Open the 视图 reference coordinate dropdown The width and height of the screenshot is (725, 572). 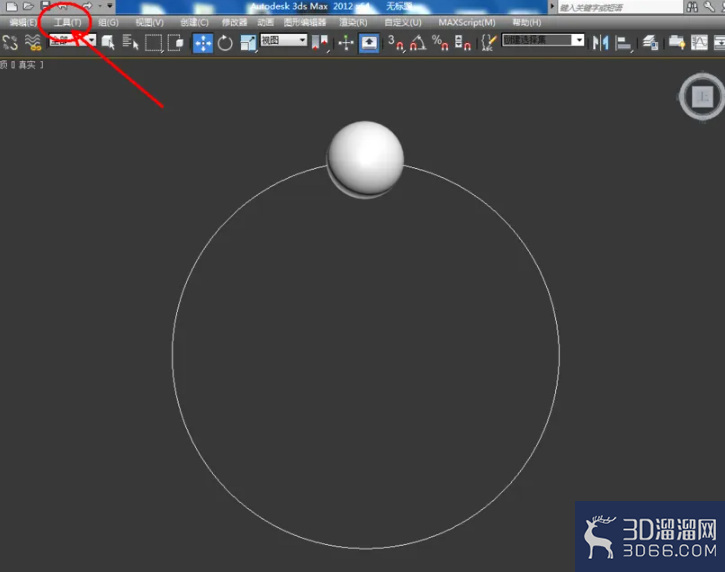[283, 40]
